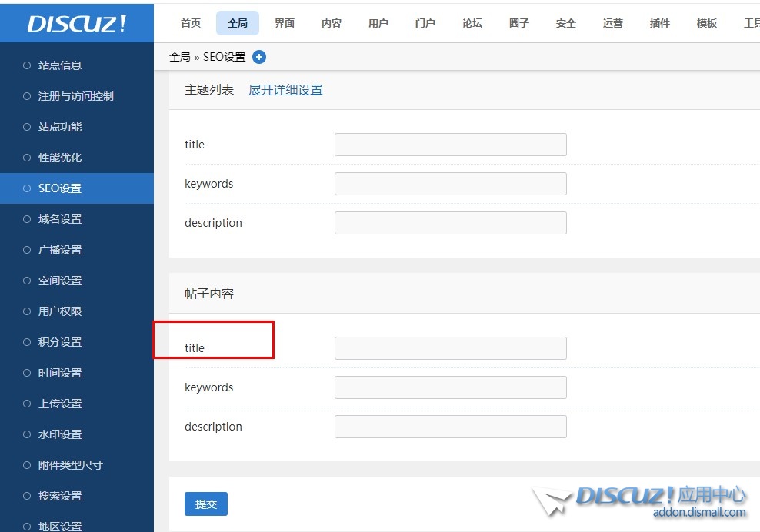Switch to the 插件 tab
The image size is (760, 532).
click(x=660, y=23)
